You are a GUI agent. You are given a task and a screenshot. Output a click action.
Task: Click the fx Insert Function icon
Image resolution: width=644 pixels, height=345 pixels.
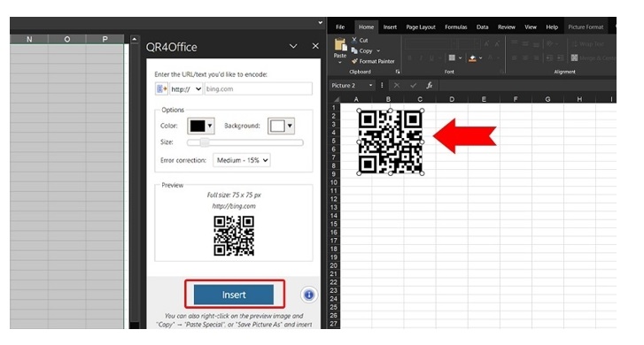(x=430, y=85)
